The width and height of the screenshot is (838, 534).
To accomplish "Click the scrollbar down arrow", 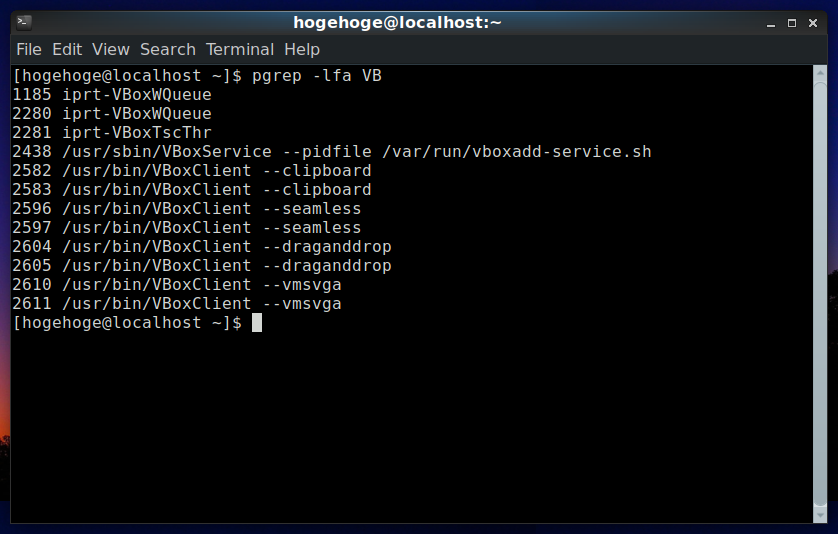I will [820, 516].
